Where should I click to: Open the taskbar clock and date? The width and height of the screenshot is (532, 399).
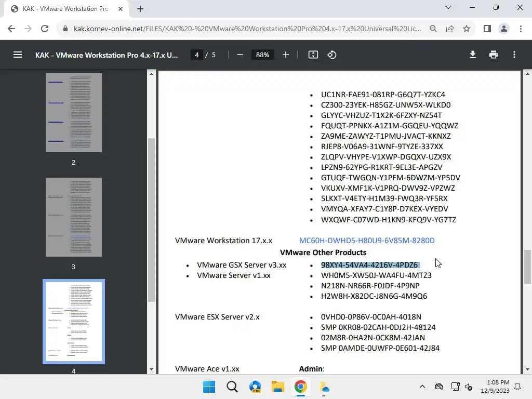click(495, 387)
